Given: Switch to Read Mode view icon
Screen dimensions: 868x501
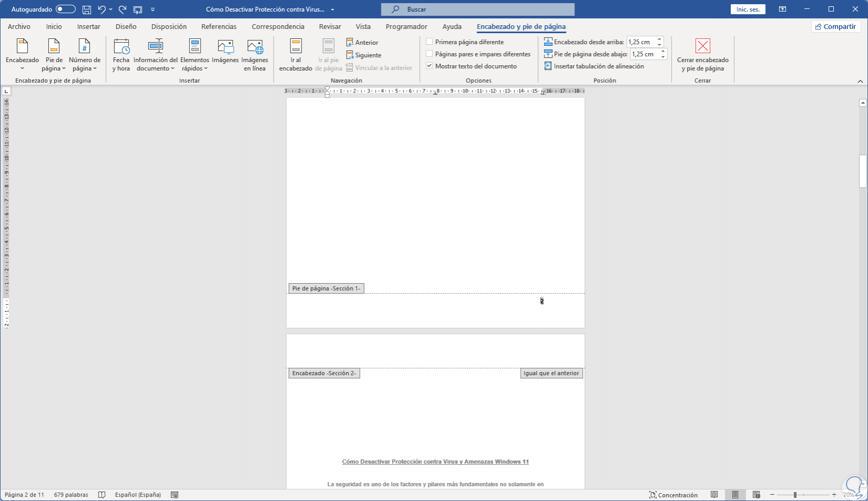Looking at the screenshot, I should click(714, 495).
